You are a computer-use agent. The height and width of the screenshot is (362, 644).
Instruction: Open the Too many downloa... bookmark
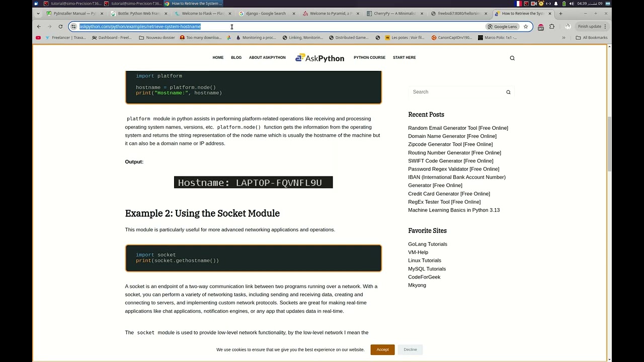[201, 38]
